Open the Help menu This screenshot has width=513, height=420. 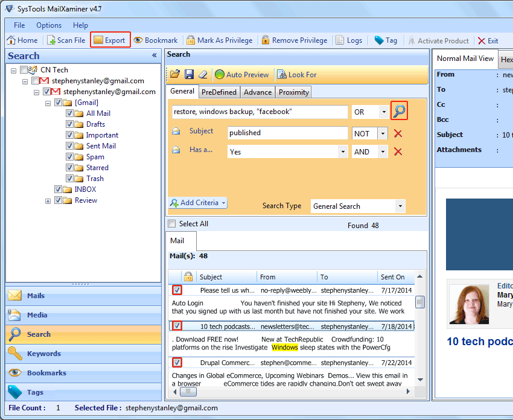80,25
